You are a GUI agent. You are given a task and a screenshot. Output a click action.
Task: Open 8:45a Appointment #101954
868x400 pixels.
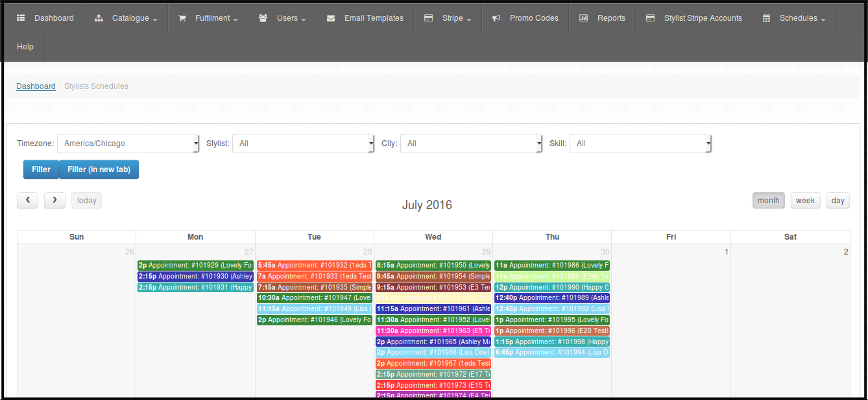[x=433, y=277]
